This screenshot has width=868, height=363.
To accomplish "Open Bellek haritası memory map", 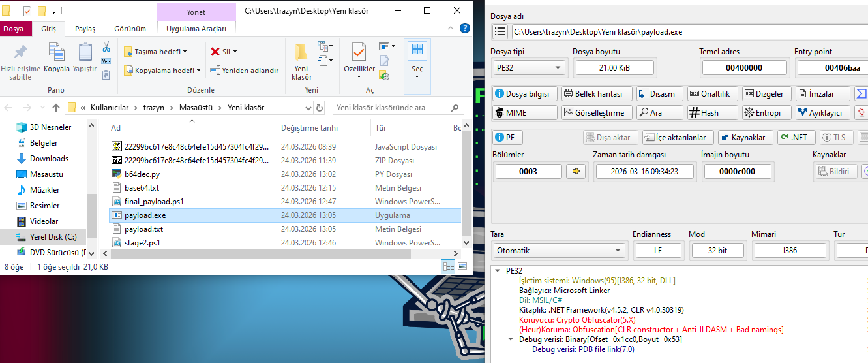I will click(x=596, y=93).
